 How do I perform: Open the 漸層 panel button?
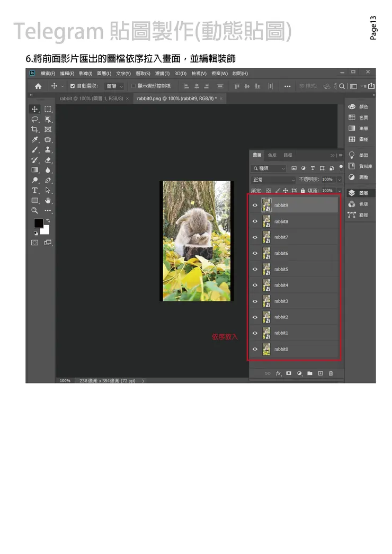pos(359,128)
